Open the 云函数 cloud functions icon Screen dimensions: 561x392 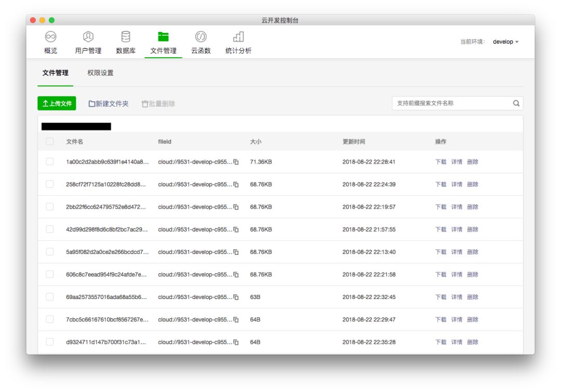pos(201,36)
